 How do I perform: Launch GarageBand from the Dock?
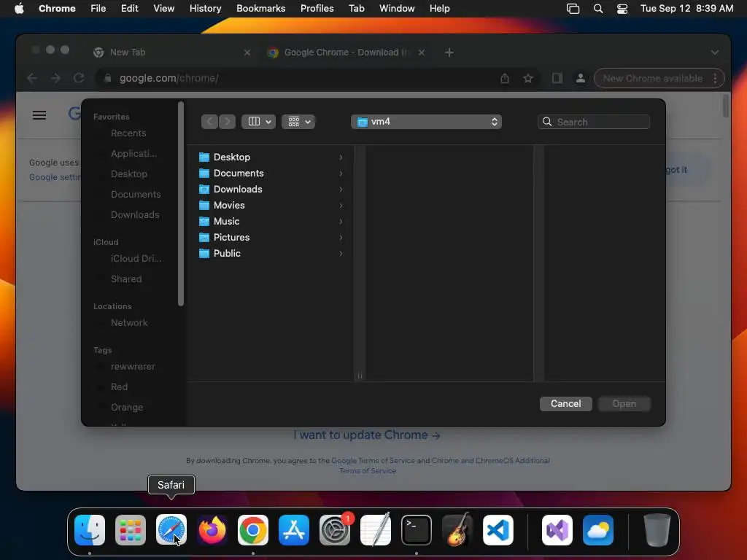coord(457,530)
